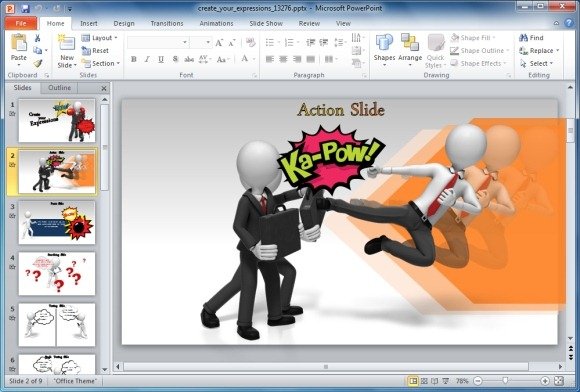Align text left
580x392 pixels.
[x=270, y=59]
